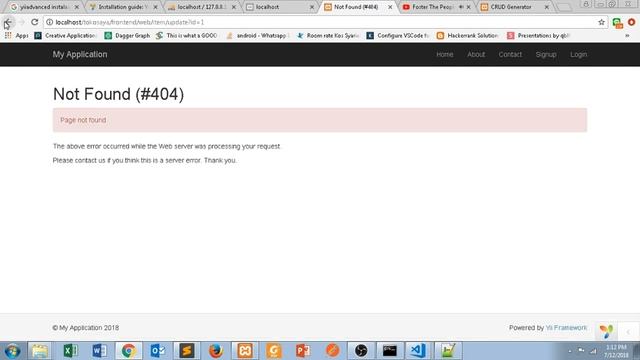Open the Room rate Kos bookmark
Viewport: 640px width, 360px height.
click(328, 36)
